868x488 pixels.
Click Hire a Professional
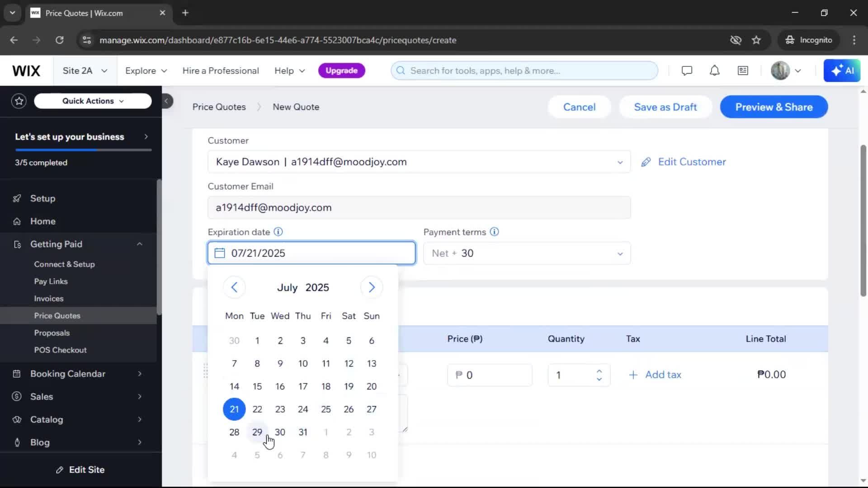point(221,71)
